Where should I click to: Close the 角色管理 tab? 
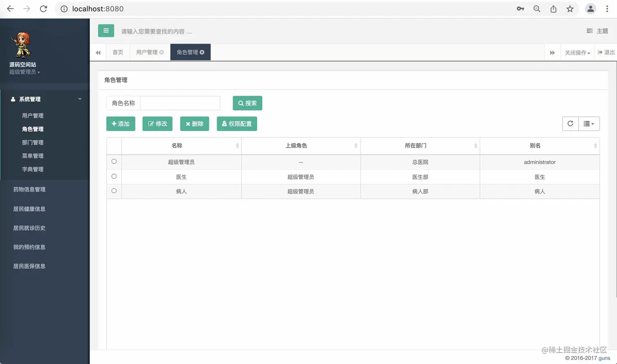[x=202, y=52]
